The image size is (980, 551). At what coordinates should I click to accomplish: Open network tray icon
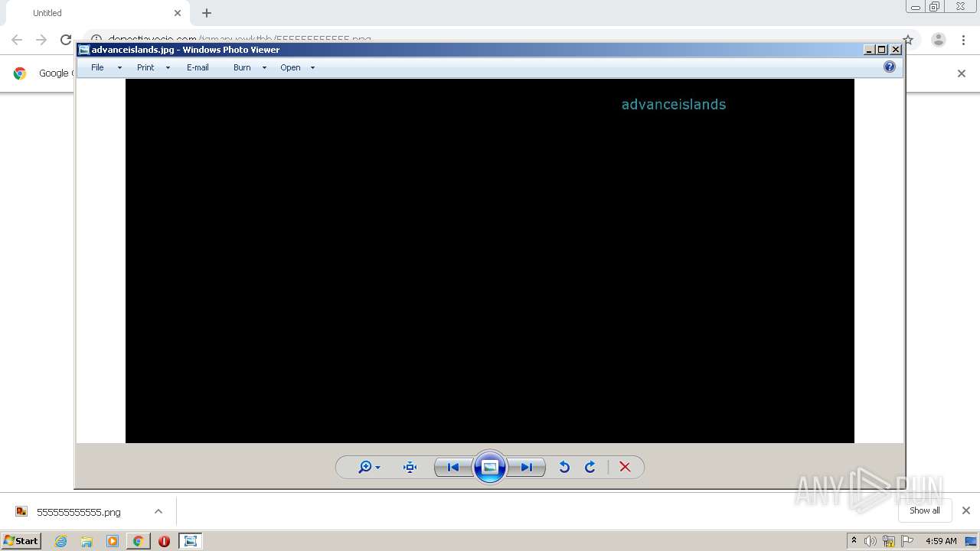[889, 541]
